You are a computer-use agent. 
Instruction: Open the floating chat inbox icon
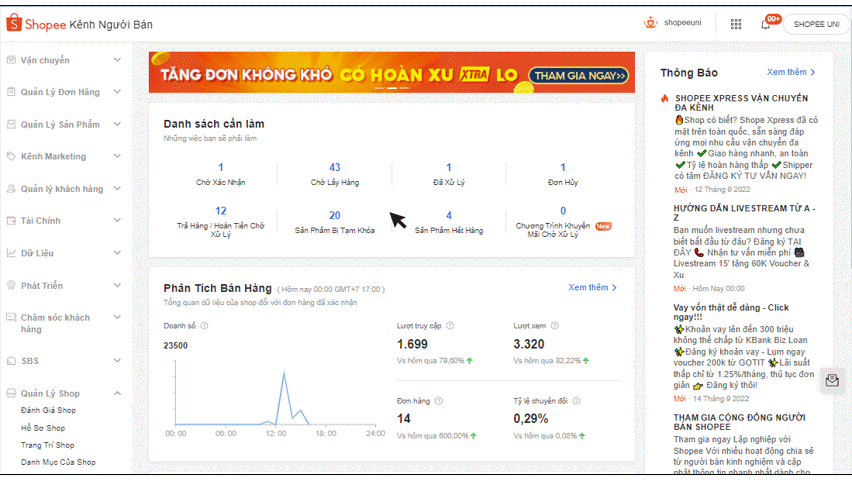[832, 381]
